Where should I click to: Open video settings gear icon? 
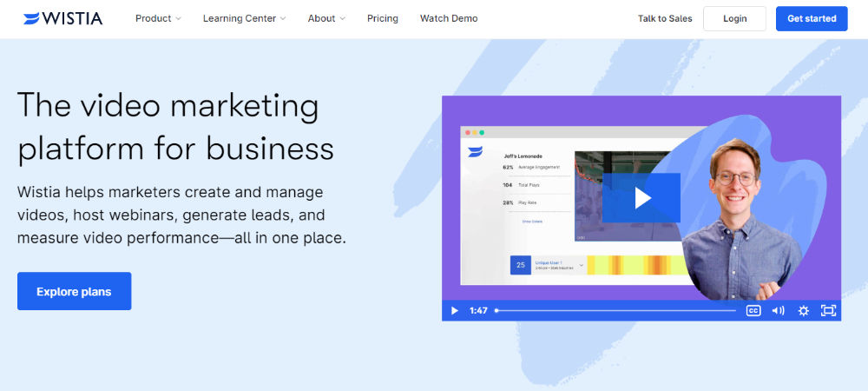pos(803,311)
